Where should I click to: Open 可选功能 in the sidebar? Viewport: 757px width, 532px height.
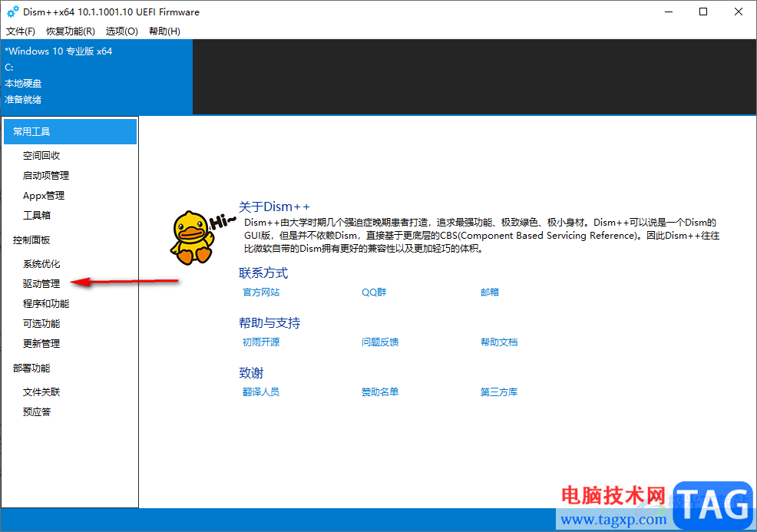41,323
